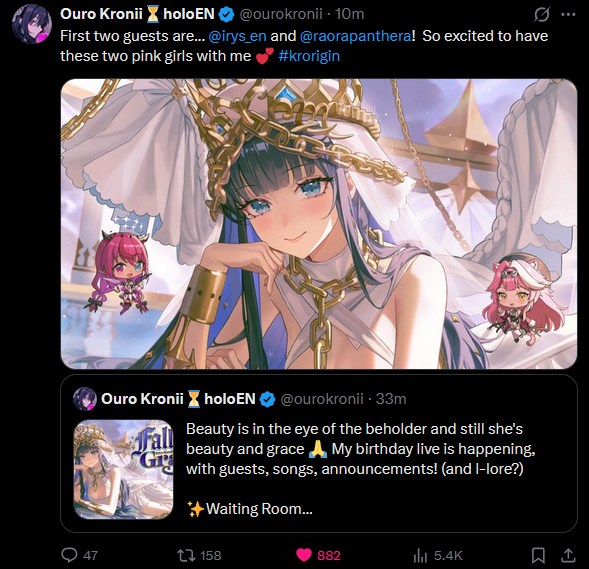Click the Grok slashed-circle icon
Image resolution: width=589 pixels, height=569 pixels.
pyautogui.click(x=542, y=15)
